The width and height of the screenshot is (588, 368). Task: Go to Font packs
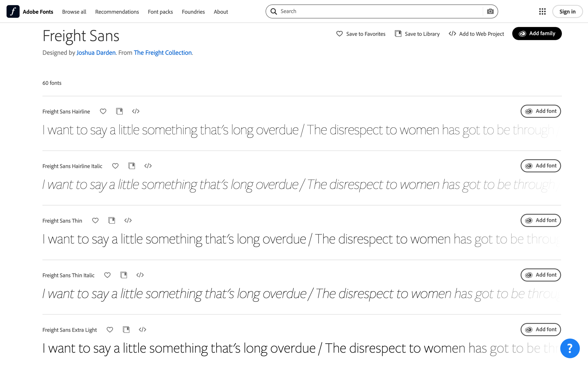tap(160, 12)
